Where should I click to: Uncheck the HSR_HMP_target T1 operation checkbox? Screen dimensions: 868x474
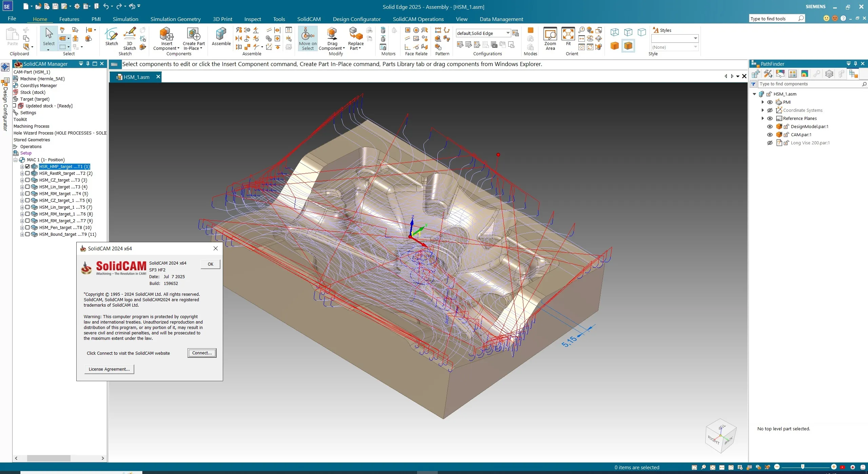coord(27,166)
